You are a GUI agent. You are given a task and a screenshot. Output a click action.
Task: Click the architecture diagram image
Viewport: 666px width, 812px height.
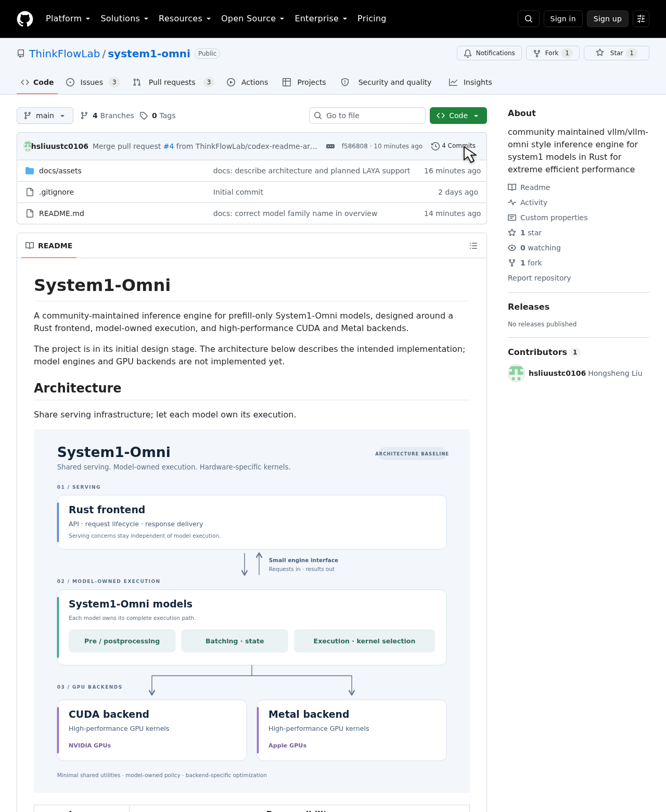coord(252,611)
